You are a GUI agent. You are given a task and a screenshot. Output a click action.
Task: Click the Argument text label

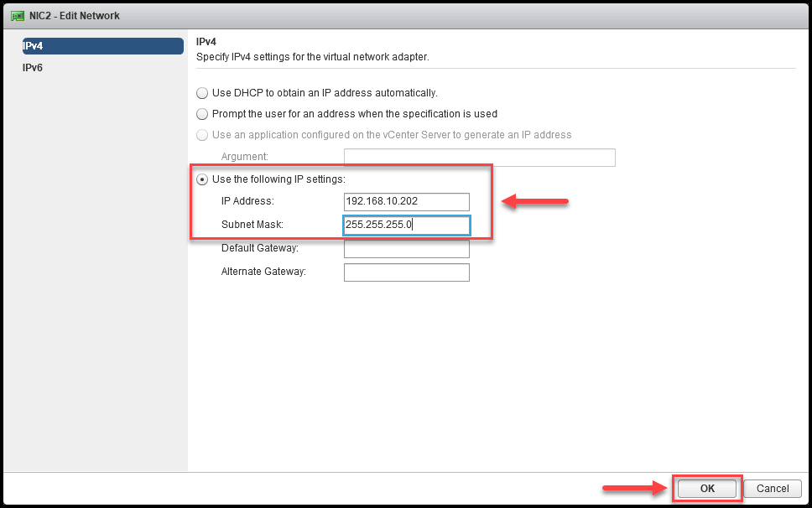tap(244, 157)
